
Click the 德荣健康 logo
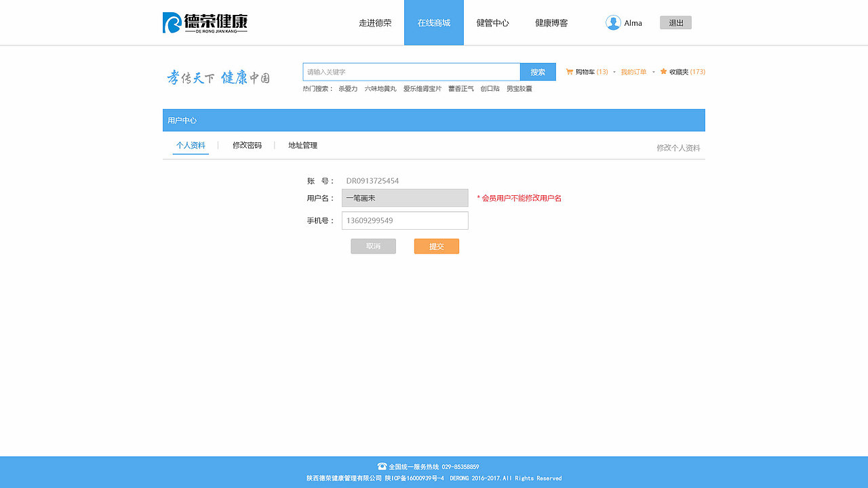click(x=203, y=22)
